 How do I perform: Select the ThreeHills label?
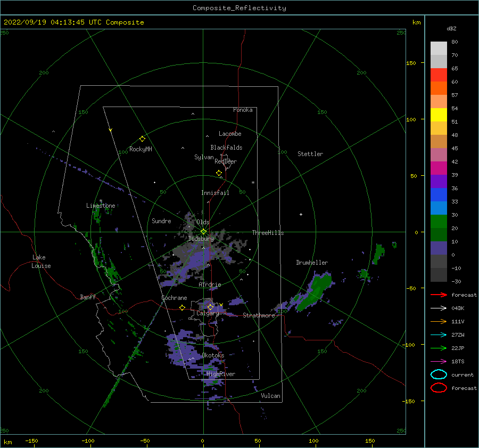tap(268, 233)
